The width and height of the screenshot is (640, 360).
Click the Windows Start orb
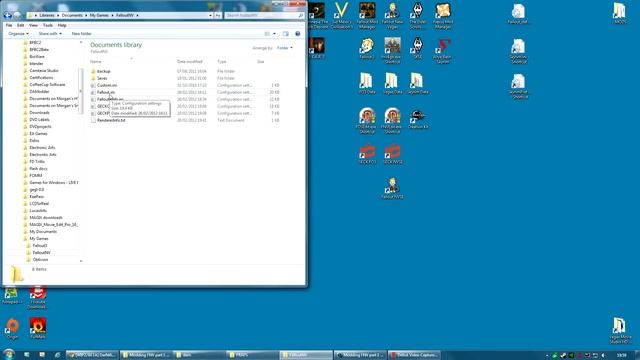pos(9,354)
